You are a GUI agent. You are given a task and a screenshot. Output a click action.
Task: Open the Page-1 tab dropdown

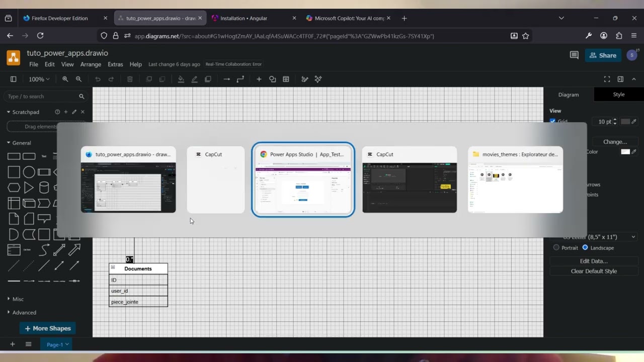(x=67, y=344)
